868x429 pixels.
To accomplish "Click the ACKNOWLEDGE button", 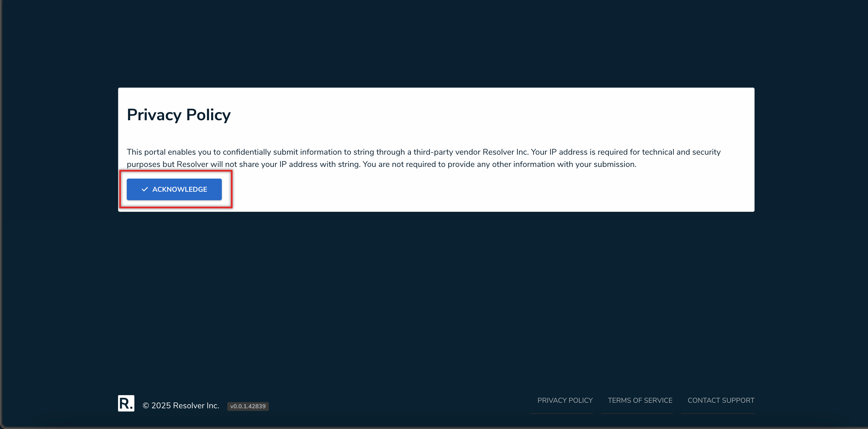I will pyautogui.click(x=174, y=189).
